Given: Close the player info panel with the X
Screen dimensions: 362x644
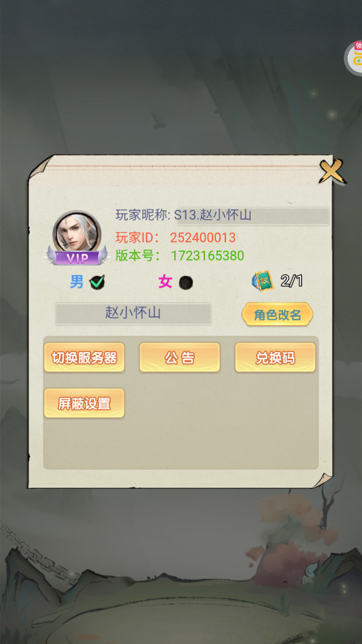Looking at the screenshot, I should coord(332,171).
